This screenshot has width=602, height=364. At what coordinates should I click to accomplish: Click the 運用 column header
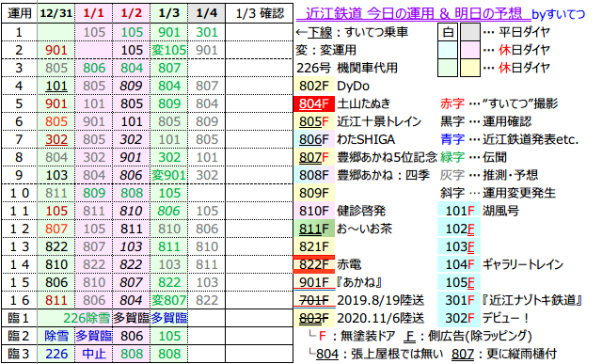point(20,13)
